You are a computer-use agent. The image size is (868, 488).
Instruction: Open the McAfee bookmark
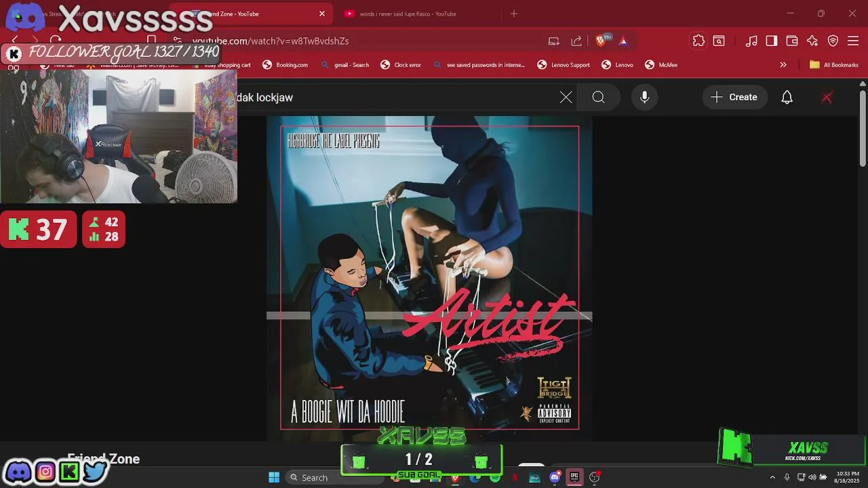661,65
